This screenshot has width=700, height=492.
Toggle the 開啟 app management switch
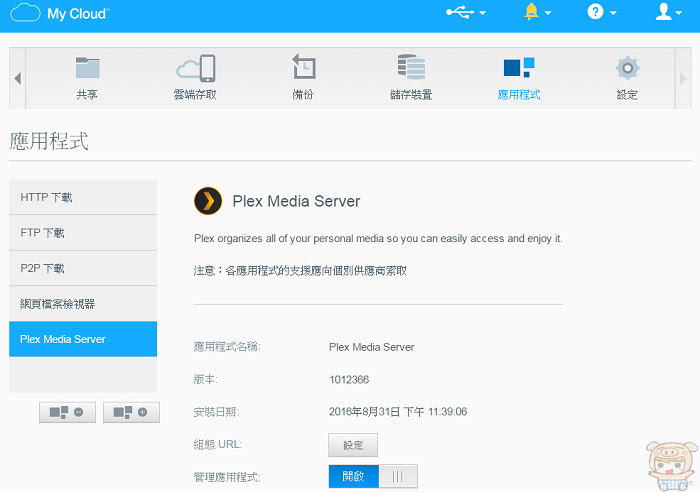click(373, 476)
